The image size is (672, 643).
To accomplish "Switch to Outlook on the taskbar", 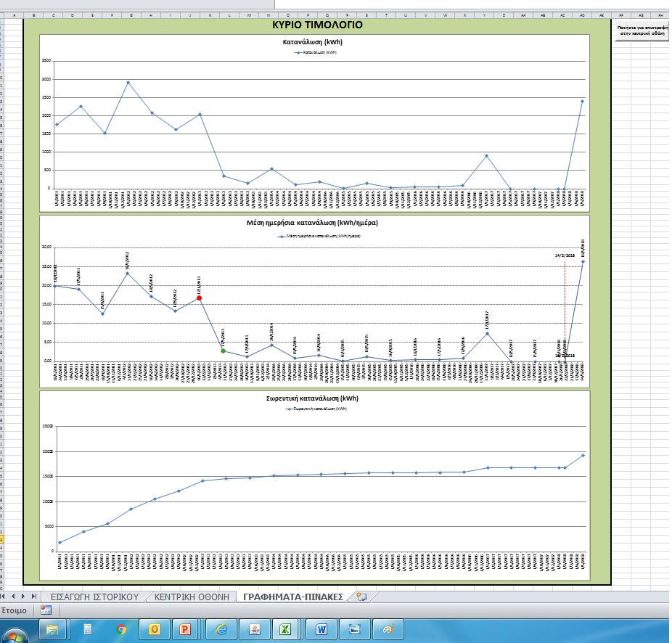I will tap(155, 630).
